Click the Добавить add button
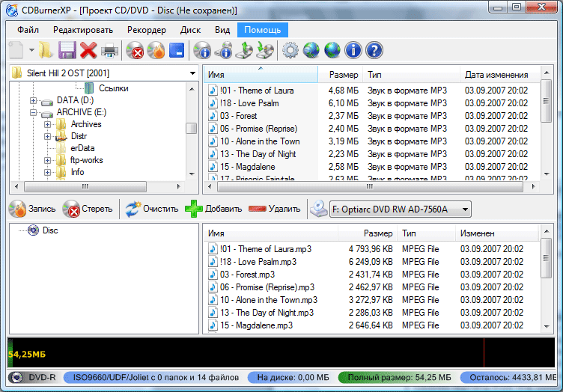 coord(213,209)
